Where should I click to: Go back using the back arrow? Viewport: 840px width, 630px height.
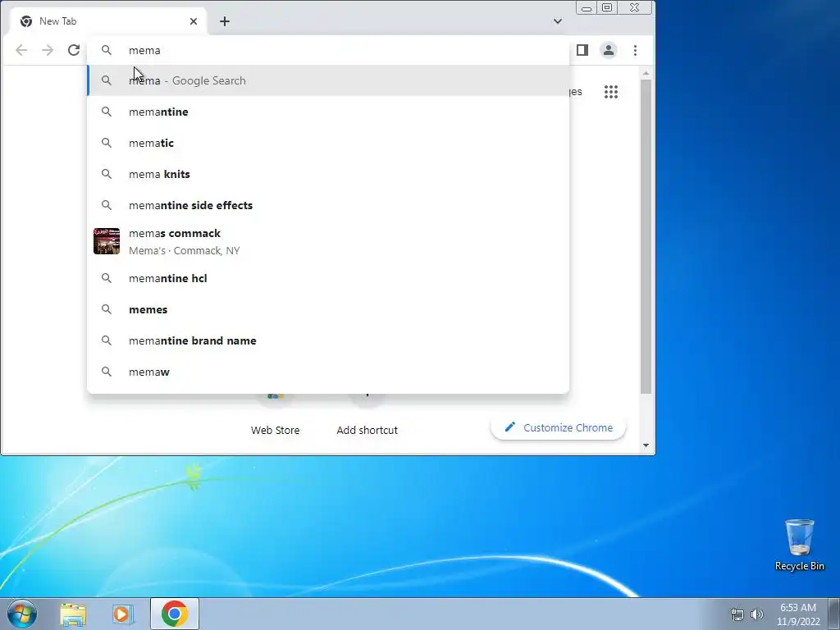point(21,50)
